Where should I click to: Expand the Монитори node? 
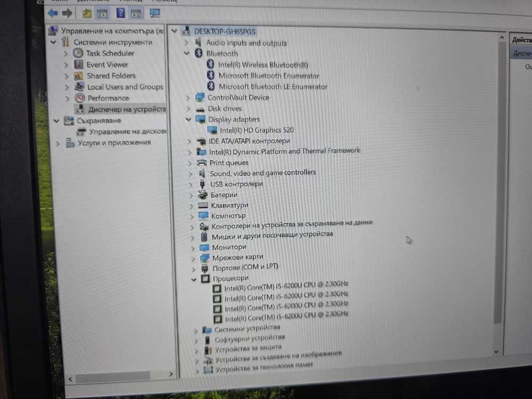pos(193,248)
